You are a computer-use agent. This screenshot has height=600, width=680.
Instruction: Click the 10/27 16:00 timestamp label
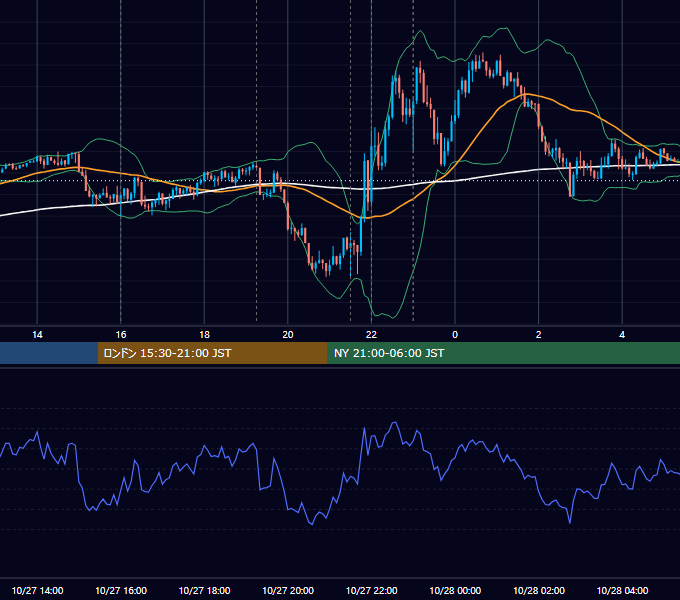[121, 590]
